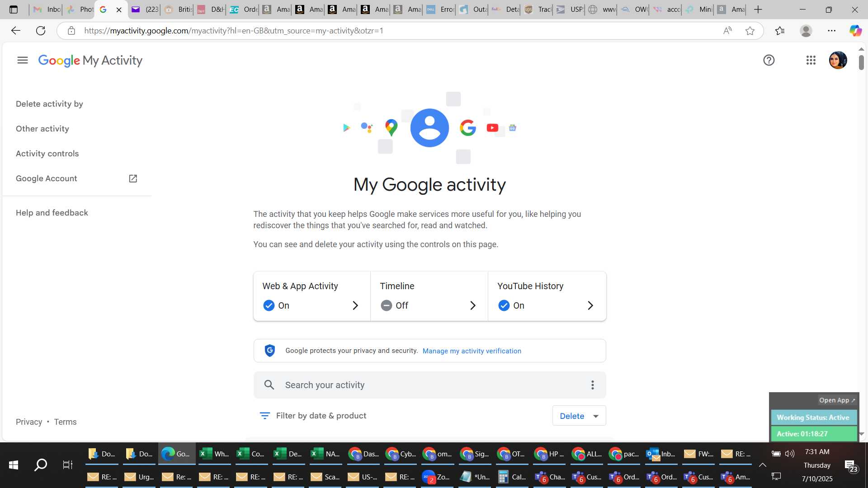The width and height of the screenshot is (868, 488).
Task: Switch to the Inbox Gmail tab
Action: [46, 9]
